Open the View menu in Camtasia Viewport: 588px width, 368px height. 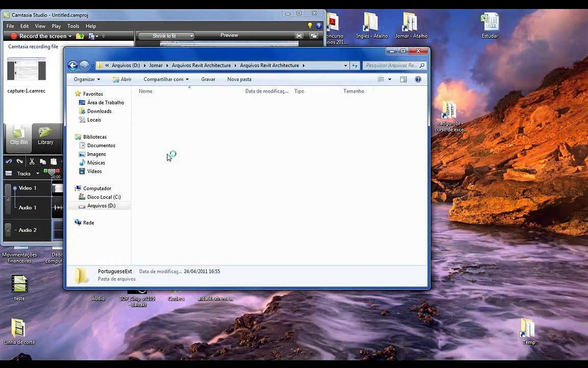point(40,26)
